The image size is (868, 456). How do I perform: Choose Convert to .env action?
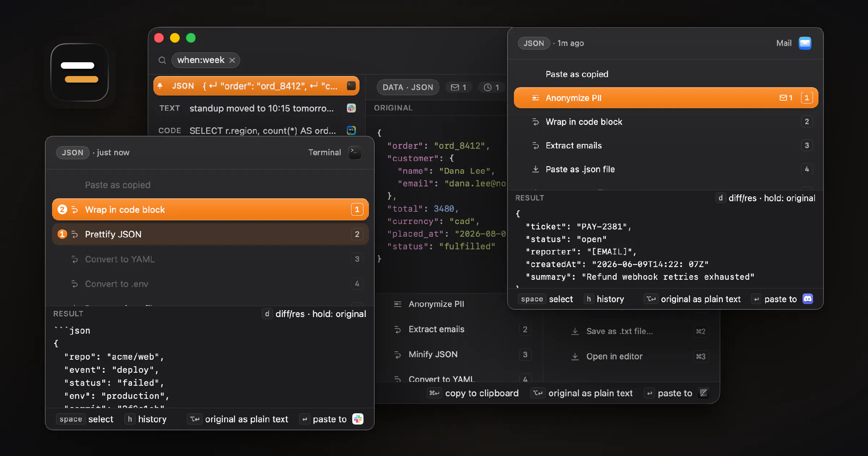(210, 284)
